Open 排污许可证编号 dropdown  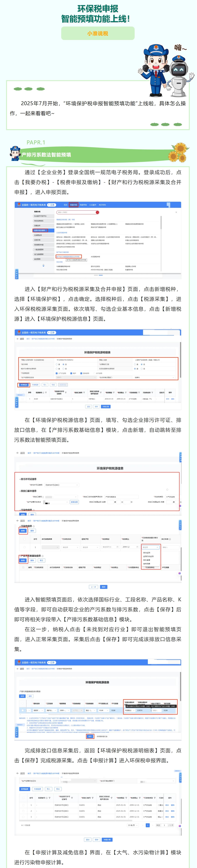click(62, 485)
